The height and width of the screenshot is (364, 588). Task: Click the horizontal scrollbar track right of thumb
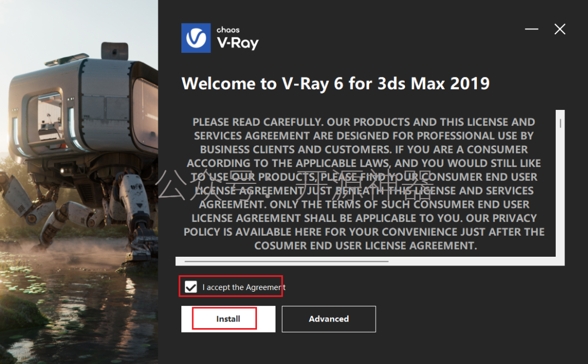click(471, 261)
